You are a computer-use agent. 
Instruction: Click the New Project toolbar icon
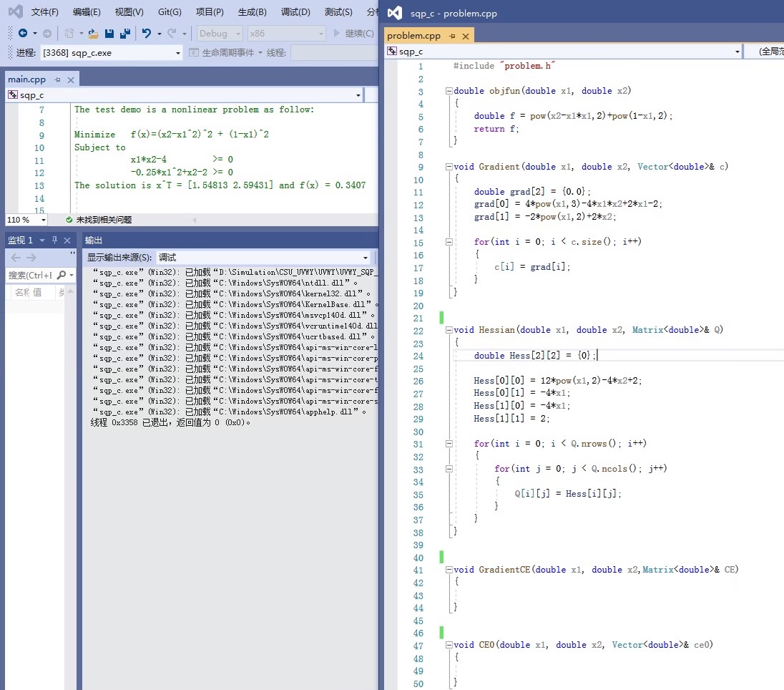click(x=69, y=34)
